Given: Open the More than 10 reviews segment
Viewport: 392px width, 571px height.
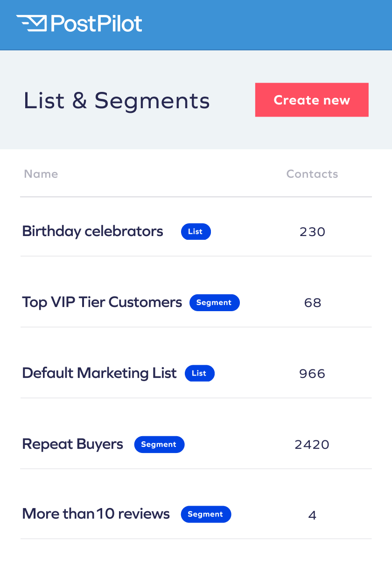Looking at the screenshot, I should pyautogui.click(x=96, y=514).
